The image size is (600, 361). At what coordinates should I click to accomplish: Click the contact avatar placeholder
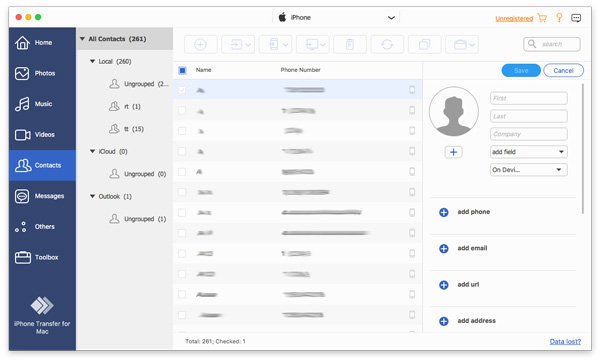(x=454, y=111)
